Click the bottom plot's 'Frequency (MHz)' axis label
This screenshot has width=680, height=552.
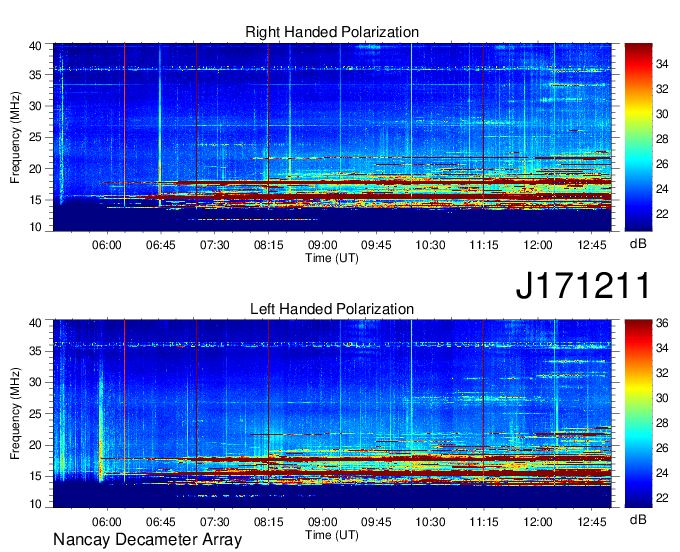(x=15, y=414)
